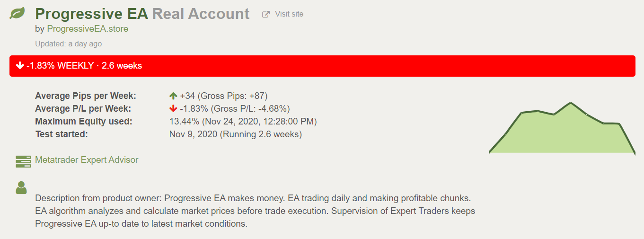
Task: Click the gray Real Account title text
Action: coord(201,14)
